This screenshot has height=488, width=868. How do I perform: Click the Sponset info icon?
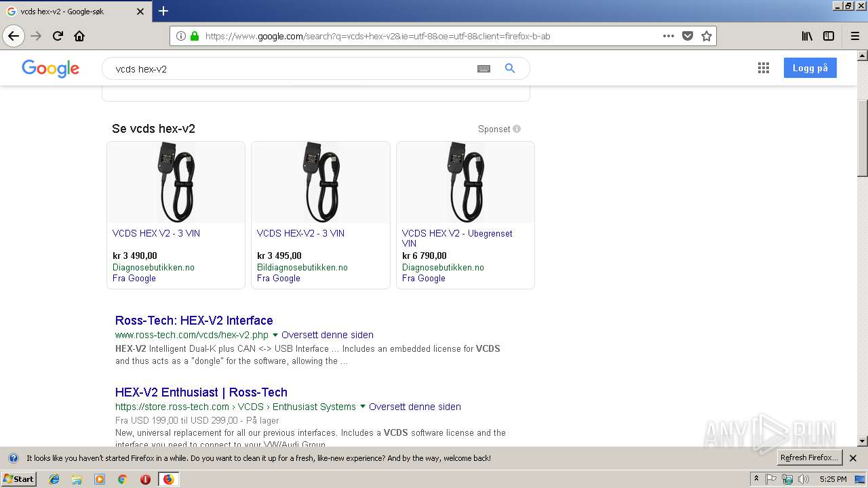point(517,129)
